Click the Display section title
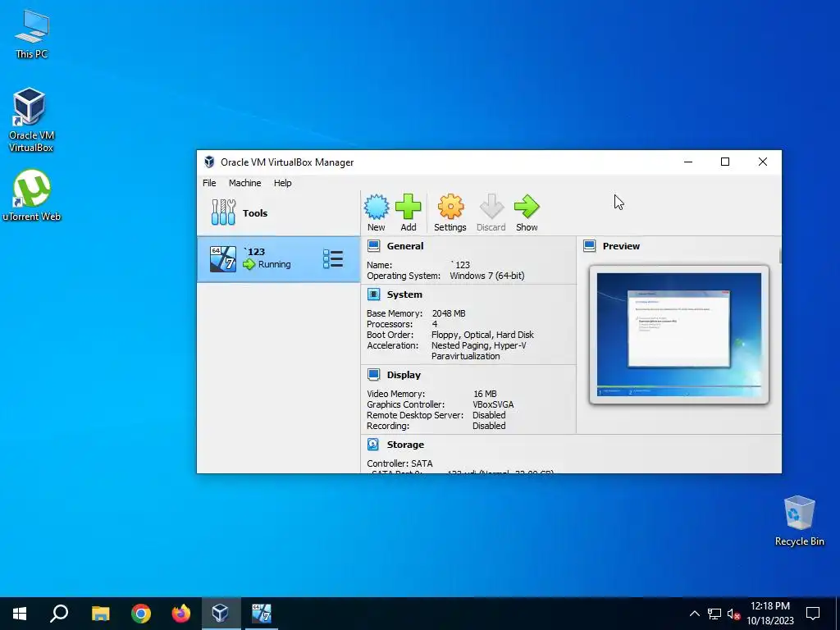Image resolution: width=840 pixels, height=630 pixels. coord(404,374)
